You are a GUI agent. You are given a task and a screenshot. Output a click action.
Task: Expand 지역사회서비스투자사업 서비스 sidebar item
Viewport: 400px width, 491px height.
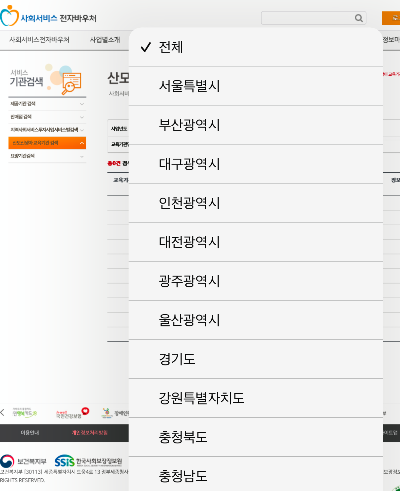[x=47, y=130]
